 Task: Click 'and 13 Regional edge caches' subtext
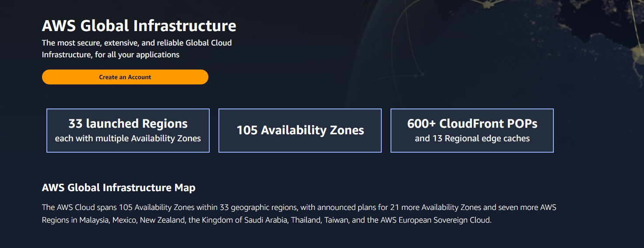pos(472,139)
